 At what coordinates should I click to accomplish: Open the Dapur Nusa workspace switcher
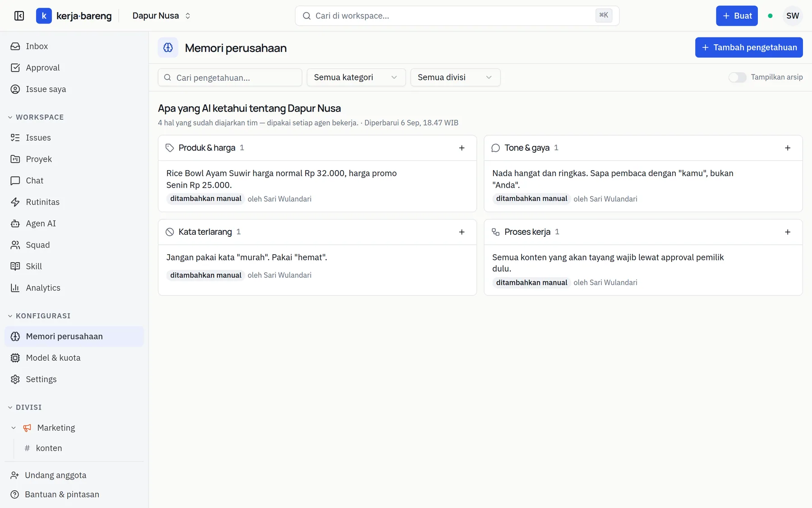161,16
